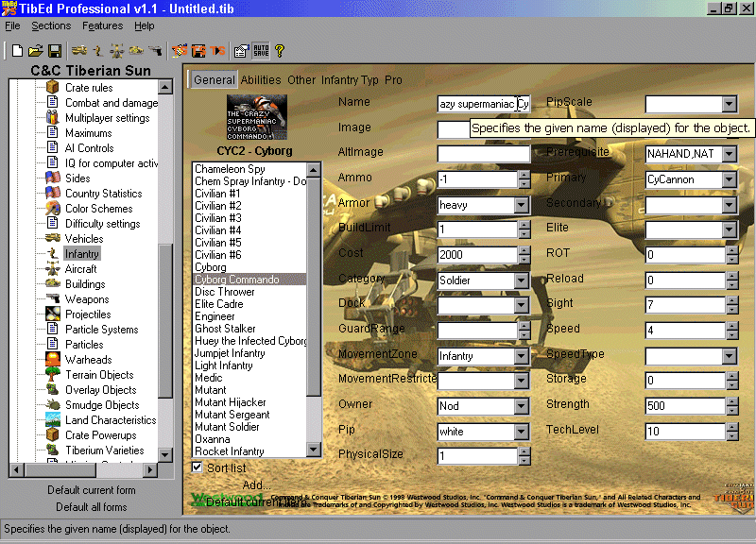Click the Cyborg Commando cameo thumbnail

[x=257, y=117]
